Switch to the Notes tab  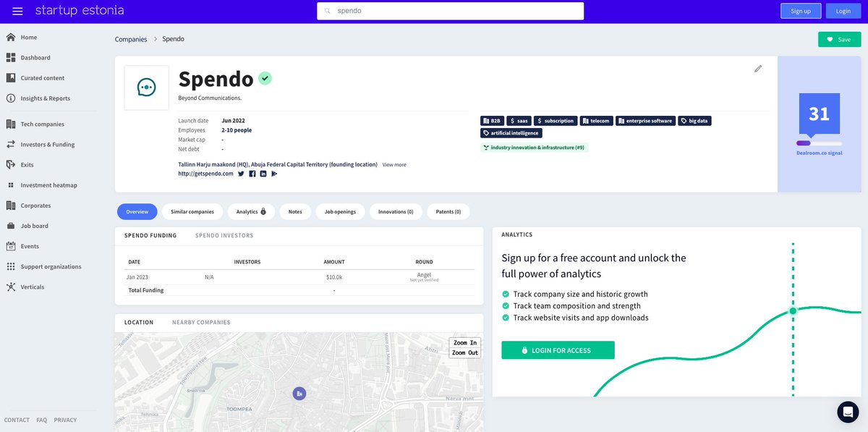click(x=295, y=211)
